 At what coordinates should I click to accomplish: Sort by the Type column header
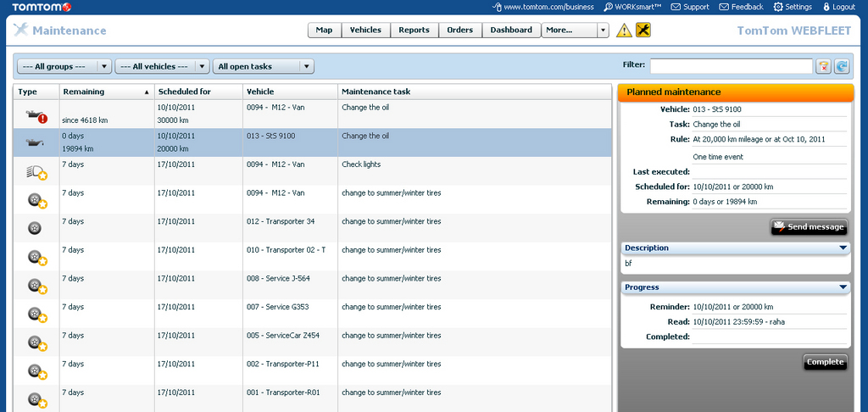(36, 92)
